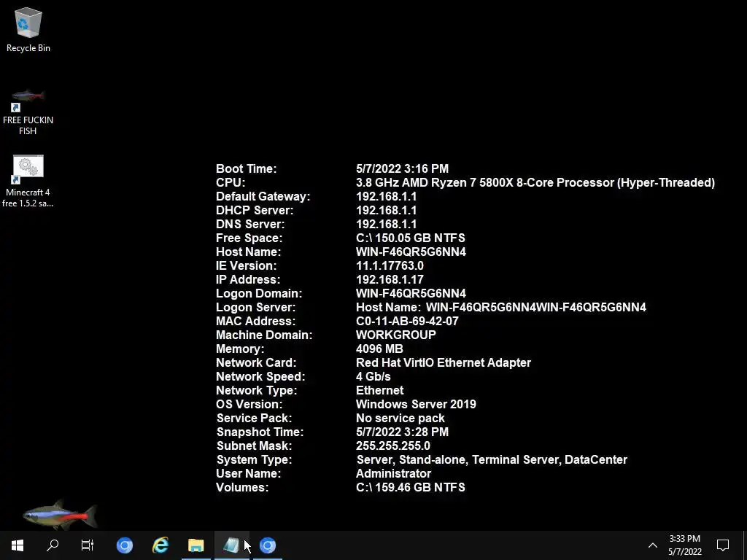Select the Minecraft 4 free 1.5.2 shortcut

pos(28,181)
